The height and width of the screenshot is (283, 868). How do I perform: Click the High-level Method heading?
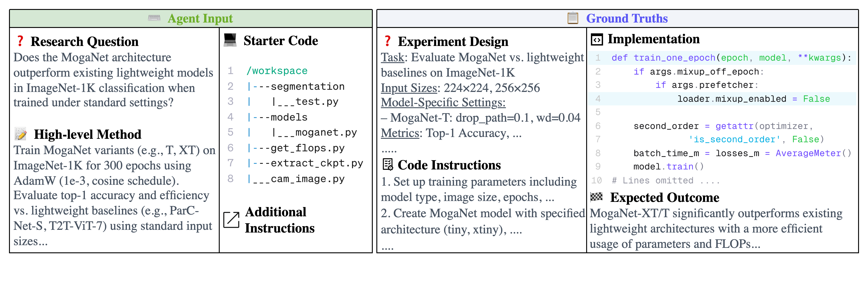[x=88, y=134]
